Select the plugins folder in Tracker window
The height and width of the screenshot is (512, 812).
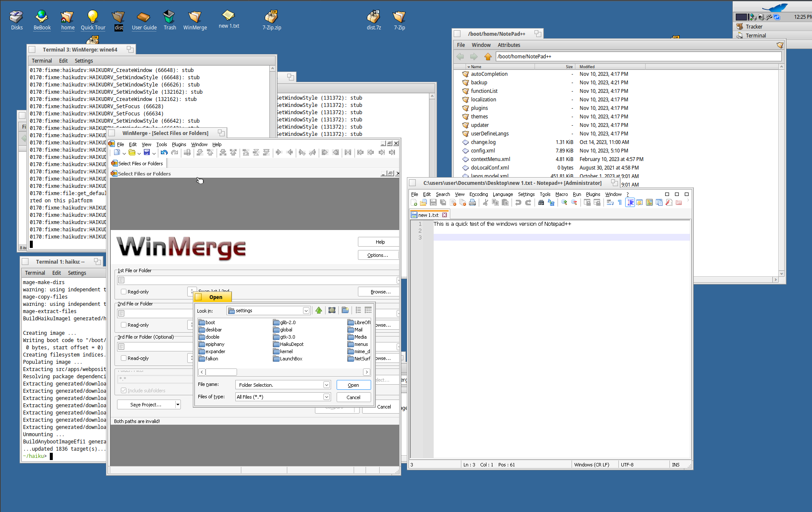[x=479, y=108]
